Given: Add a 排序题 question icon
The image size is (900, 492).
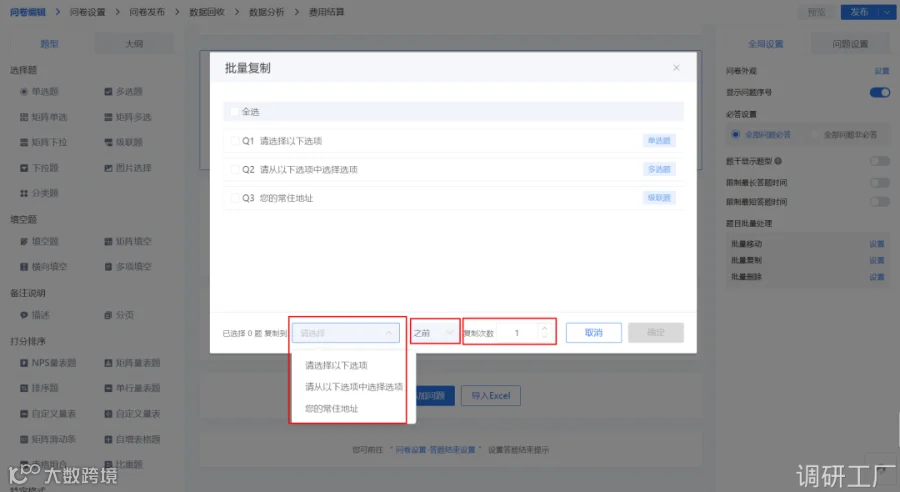Looking at the screenshot, I should tap(24, 388).
